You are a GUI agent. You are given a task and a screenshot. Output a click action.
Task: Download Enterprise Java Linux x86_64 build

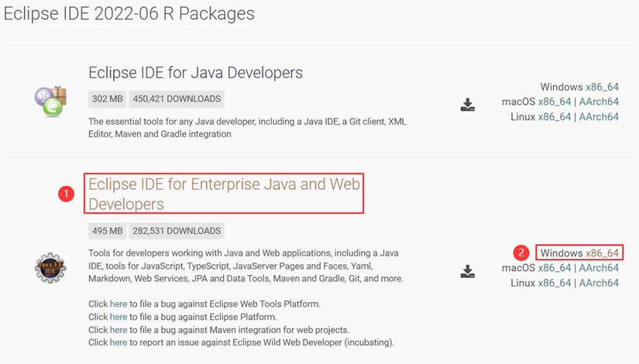(x=555, y=283)
